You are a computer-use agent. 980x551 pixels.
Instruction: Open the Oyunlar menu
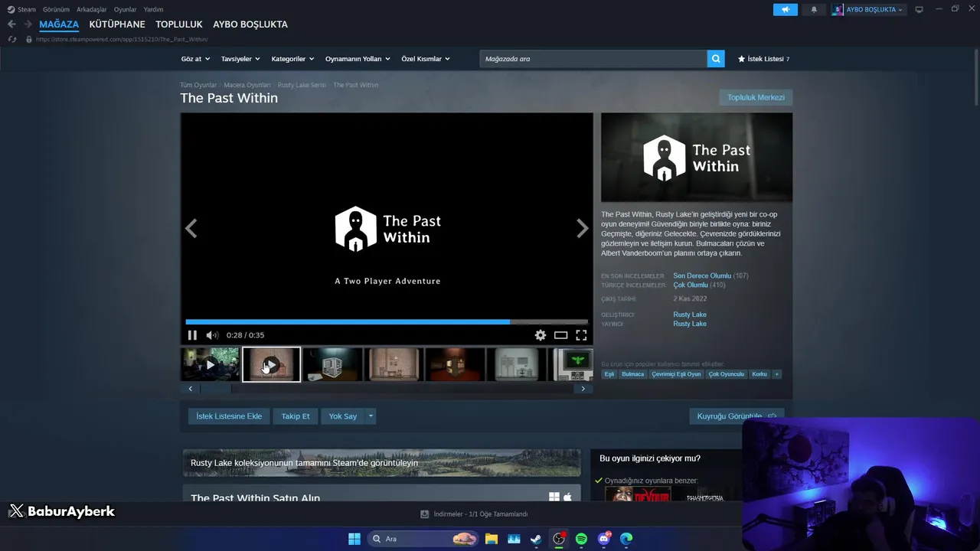[126, 9]
